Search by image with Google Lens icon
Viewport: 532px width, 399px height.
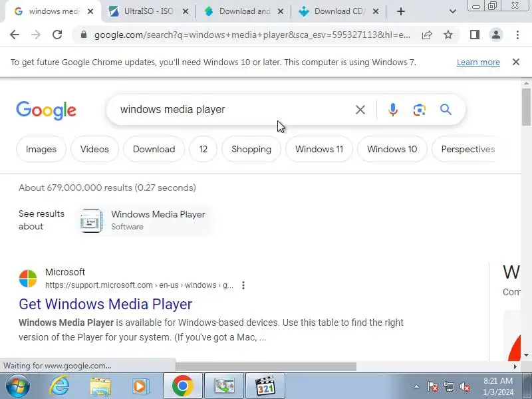click(420, 110)
